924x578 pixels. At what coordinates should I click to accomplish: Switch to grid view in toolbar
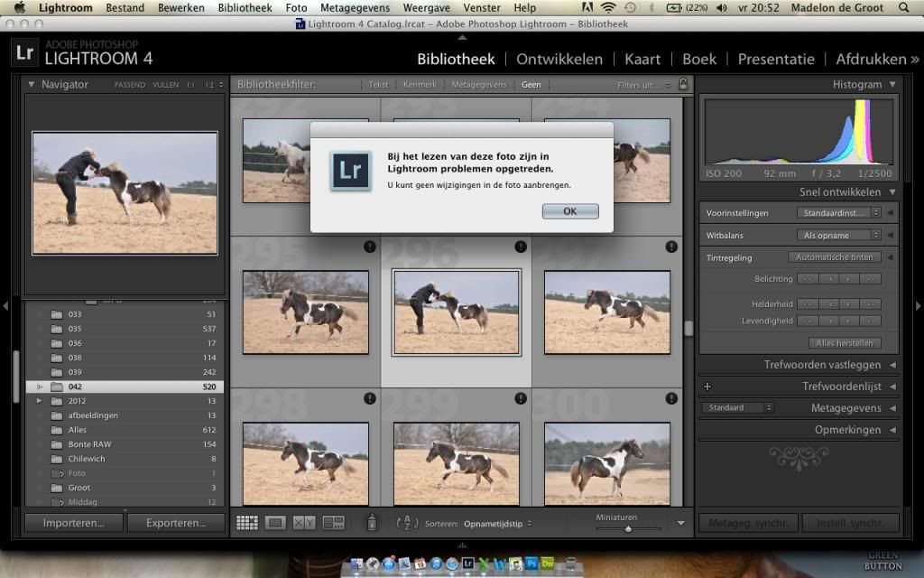tap(247, 523)
